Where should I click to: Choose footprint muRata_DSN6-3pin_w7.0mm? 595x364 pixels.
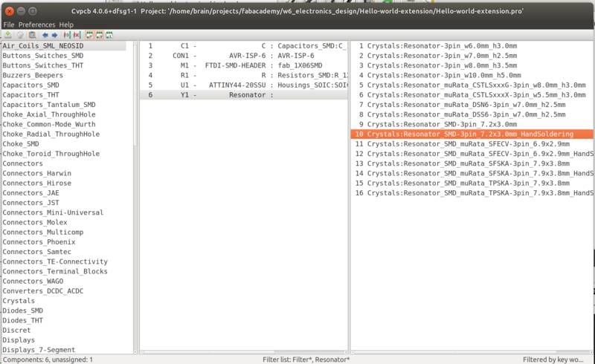pyautogui.click(x=472, y=105)
